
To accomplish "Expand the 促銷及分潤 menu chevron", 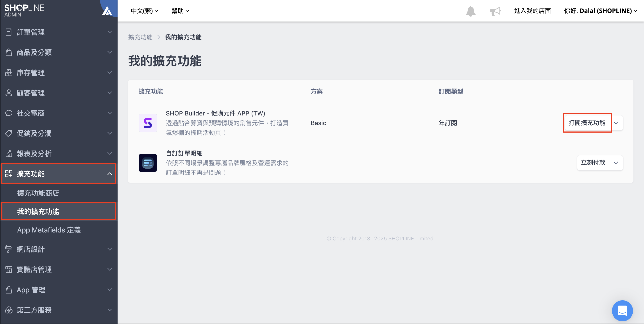I will coord(109,133).
